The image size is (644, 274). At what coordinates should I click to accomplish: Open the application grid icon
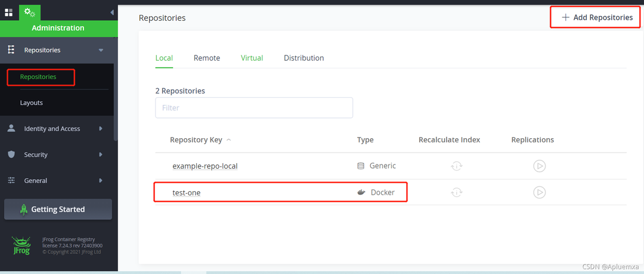tap(8, 13)
